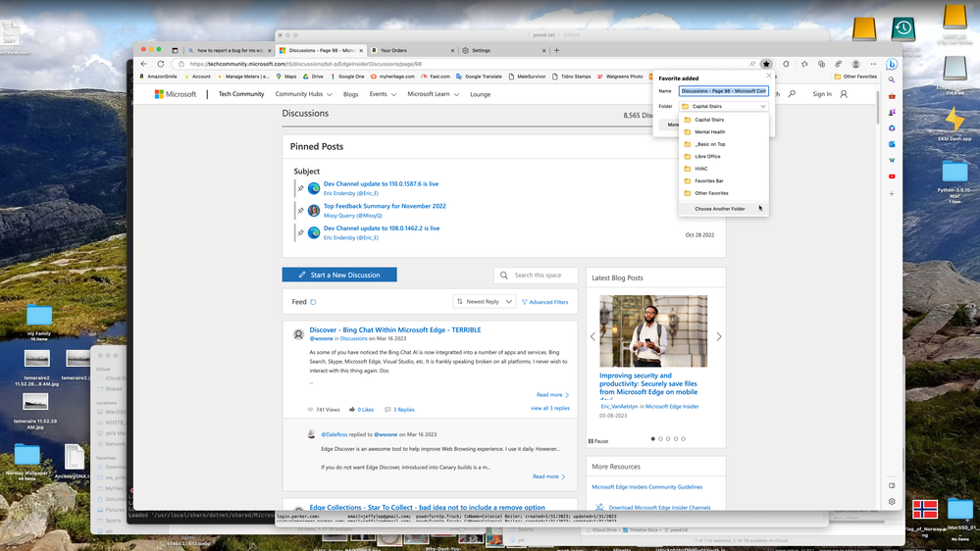Click the Read Aloud icon in address bar

point(752,64)
